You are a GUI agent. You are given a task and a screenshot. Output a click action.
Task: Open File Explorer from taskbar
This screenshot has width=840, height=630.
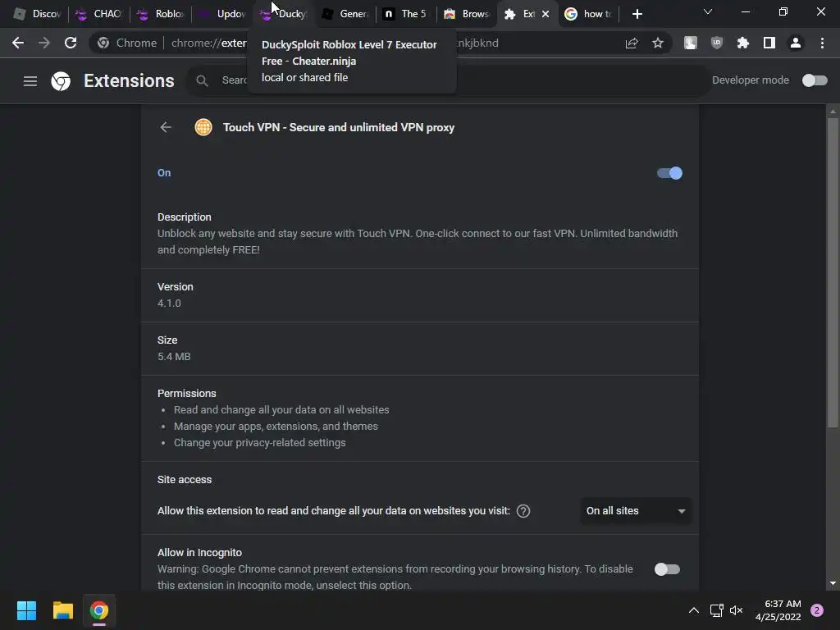pos(62,610)
